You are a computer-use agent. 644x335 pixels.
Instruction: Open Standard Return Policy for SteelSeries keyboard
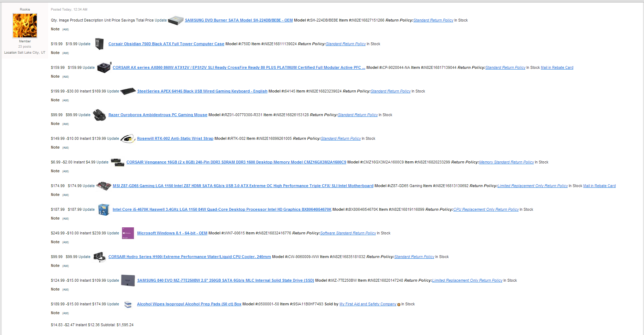coord(391,91)
